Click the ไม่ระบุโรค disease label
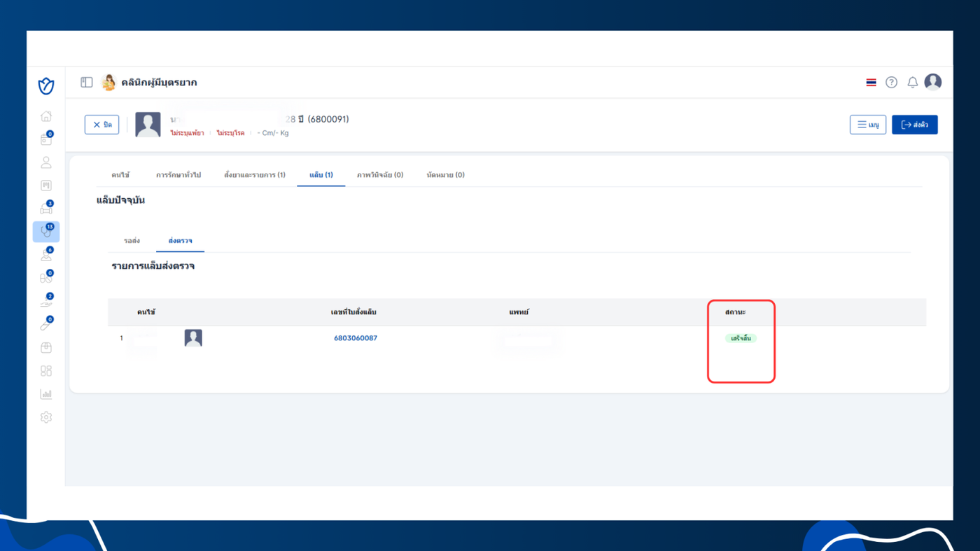The height and width of the screenshot is (551, 980). (x=230, y=133)
